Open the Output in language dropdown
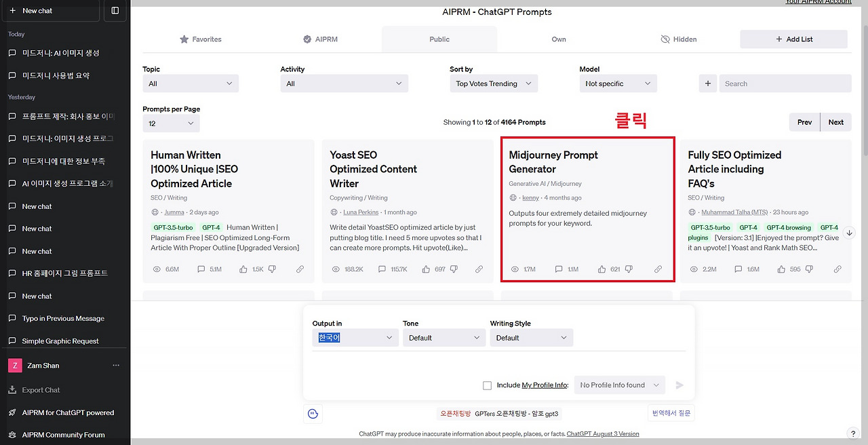This screenshot has width=868, height=445. pyautogui.click(x=355, y=338)
